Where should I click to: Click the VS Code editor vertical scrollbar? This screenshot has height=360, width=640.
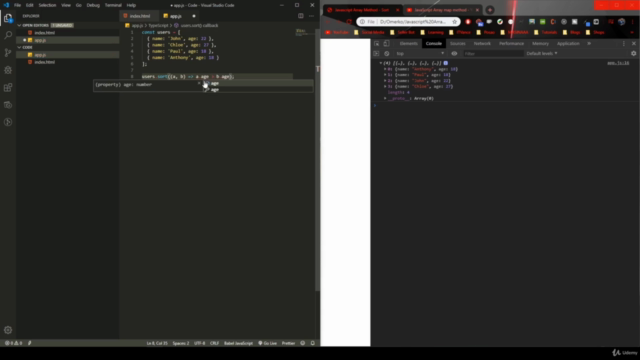[318, 159]
